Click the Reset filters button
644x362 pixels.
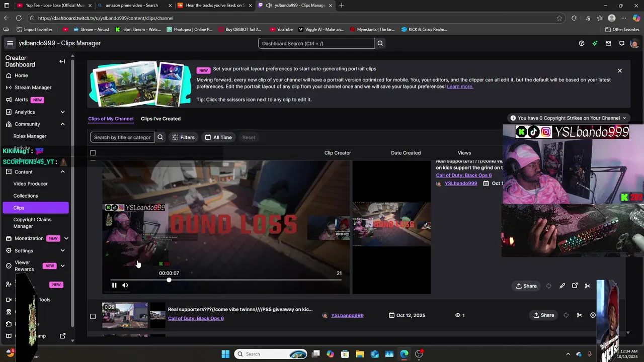[x=249, y=137]
